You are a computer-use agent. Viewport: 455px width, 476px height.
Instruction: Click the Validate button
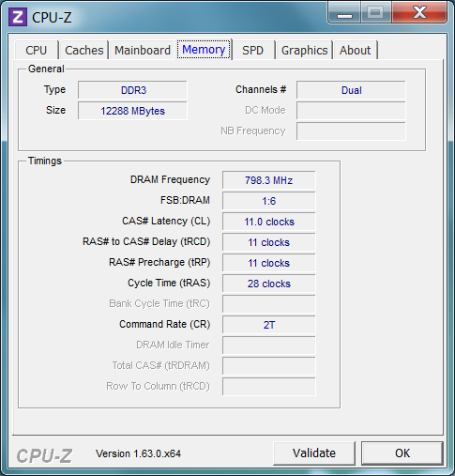[314, 453]
